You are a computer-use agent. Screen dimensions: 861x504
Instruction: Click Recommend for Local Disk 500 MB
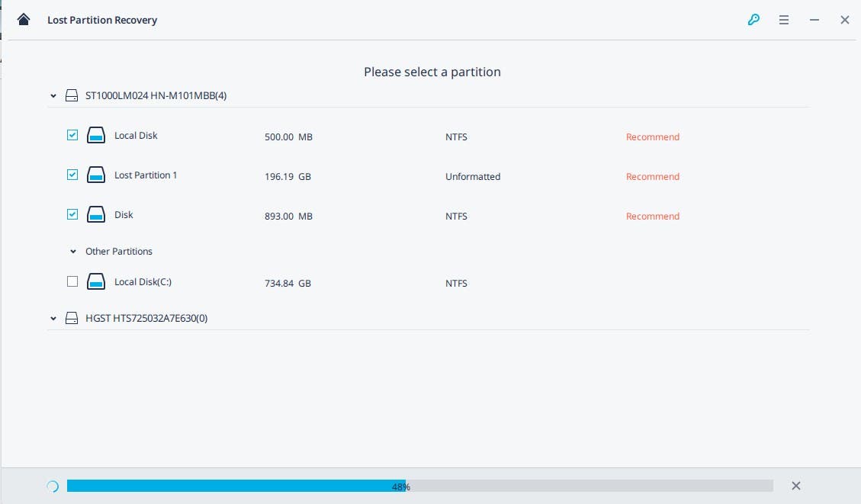[652, 136]
